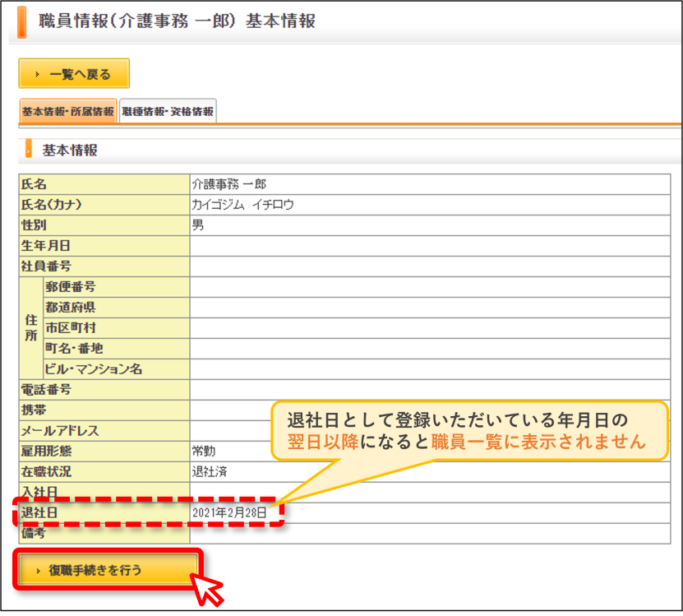Click the カイゴジム イチロウ kana value
This screenshot has height=616, width=683.
coord(243,205)
